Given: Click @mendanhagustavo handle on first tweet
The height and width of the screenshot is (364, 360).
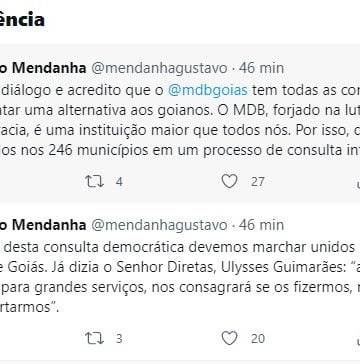Looking at the screenshot, I should point(159,69).
